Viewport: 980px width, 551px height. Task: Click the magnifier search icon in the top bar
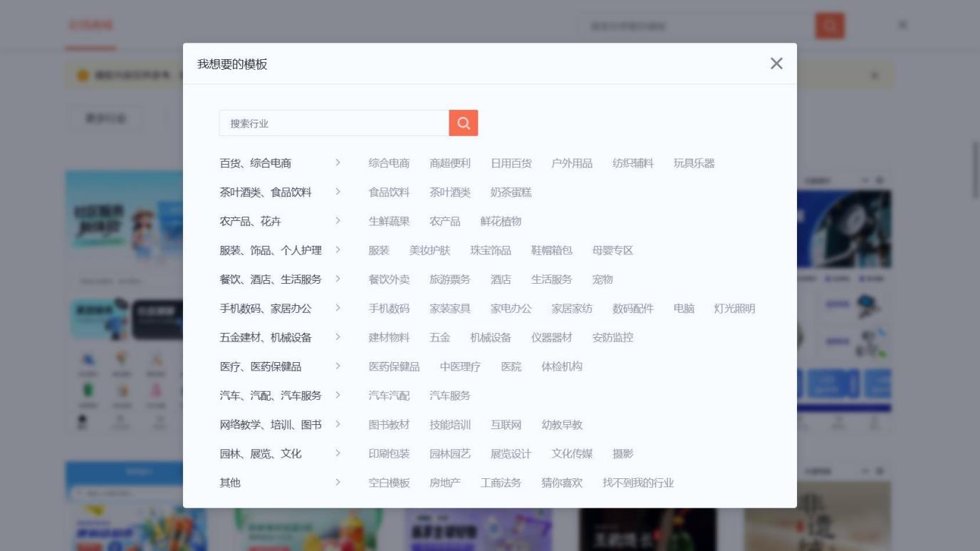[829, 25]
